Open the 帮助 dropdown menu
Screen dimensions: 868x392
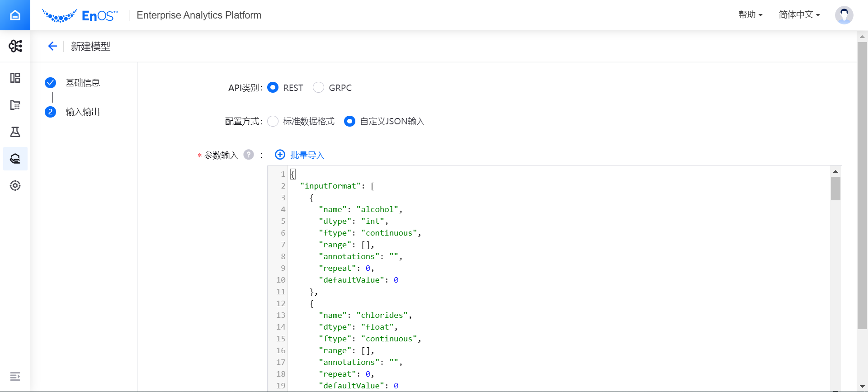[750, 15]
